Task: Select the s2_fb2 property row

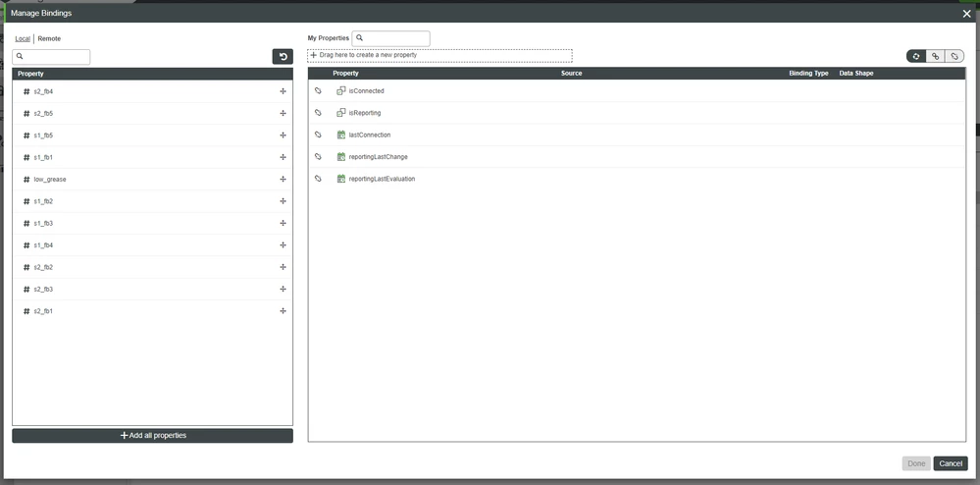Action: pyautogui.click(x=152, y=267)
